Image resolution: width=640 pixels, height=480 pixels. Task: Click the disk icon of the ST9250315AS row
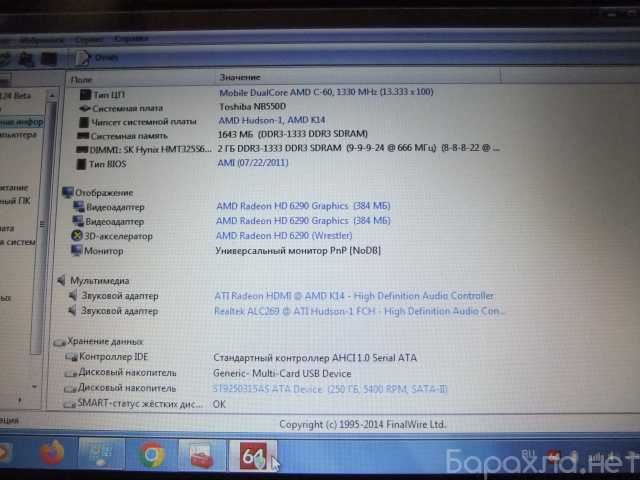[70, 389]
